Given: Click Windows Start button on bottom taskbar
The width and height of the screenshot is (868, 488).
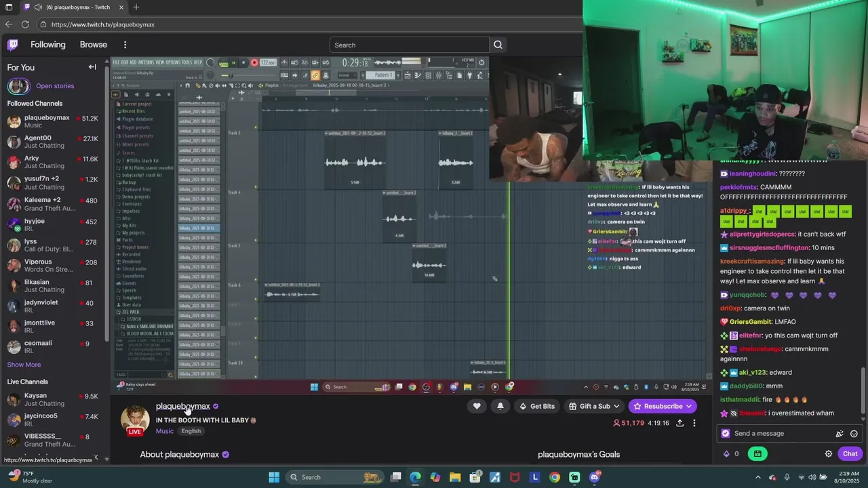Looking at the screenshot, I should 274,477.
